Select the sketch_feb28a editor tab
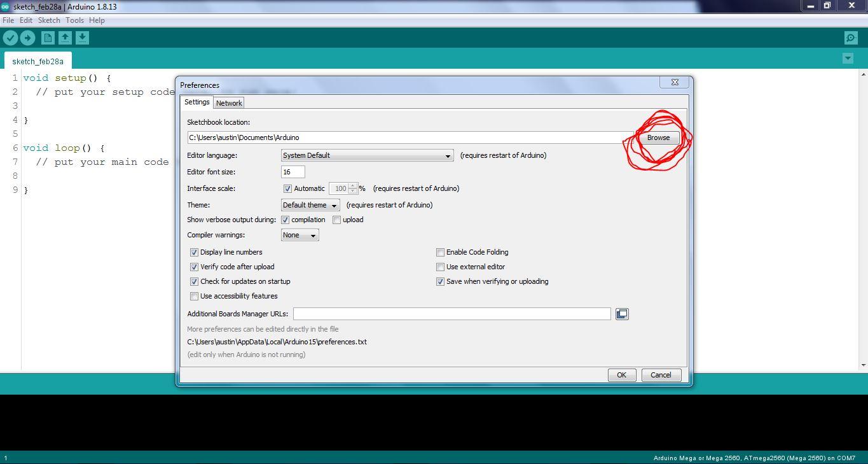Viewport: 868px width, 464px height. 38,61
